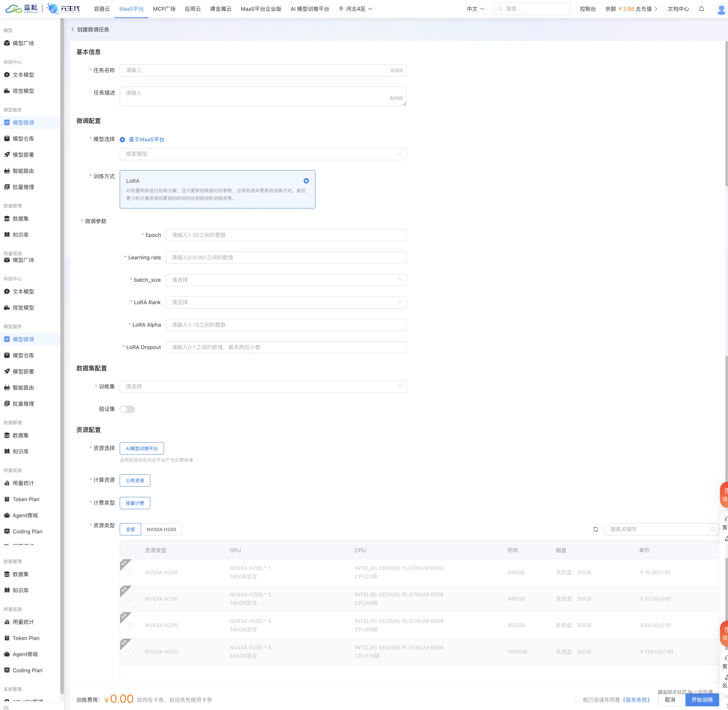Expand the batch_size dropdown
This screenshot has width=728, height=710.
(286, 280)
